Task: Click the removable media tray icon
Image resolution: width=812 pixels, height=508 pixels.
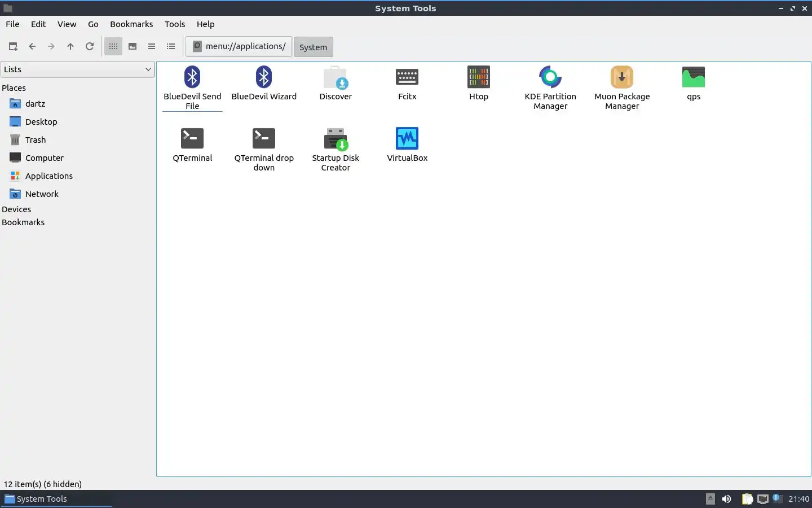Action: [710, 499]
